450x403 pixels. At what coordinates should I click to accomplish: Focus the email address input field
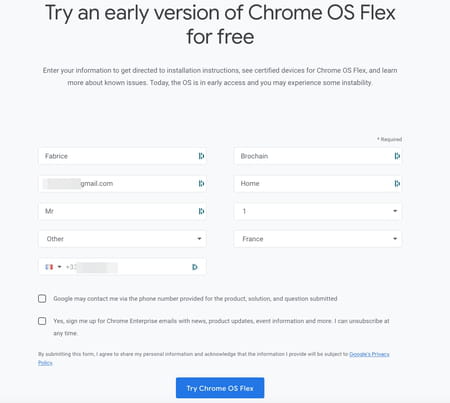122,183
